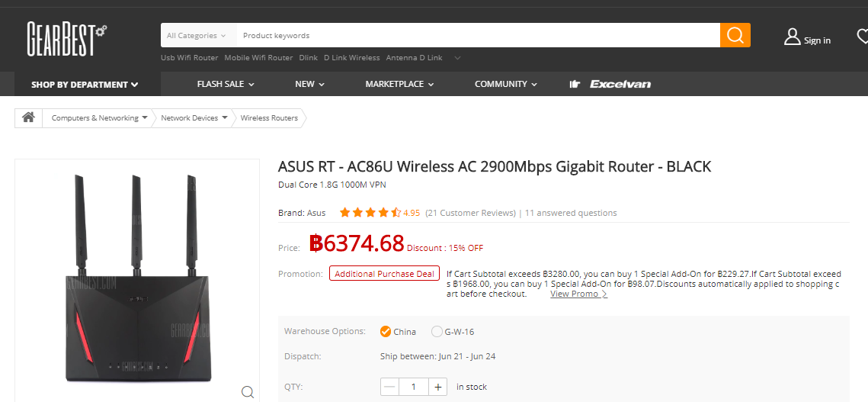The image size is (868, 402).
Task: Expand Network Devices breadcrumb dropdown
Action: [x=225, y=117]
